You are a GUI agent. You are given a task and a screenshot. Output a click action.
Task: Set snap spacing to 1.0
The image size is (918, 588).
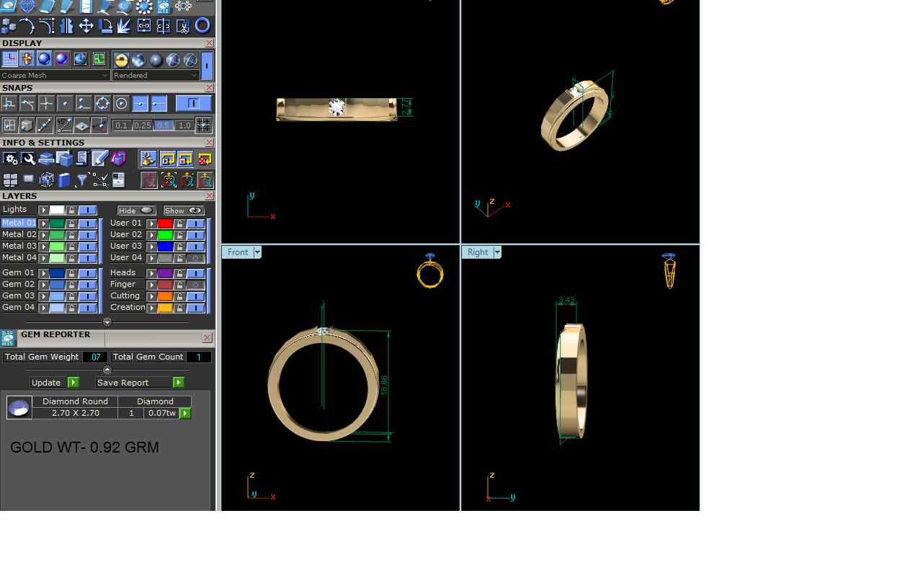coord(184,125)
